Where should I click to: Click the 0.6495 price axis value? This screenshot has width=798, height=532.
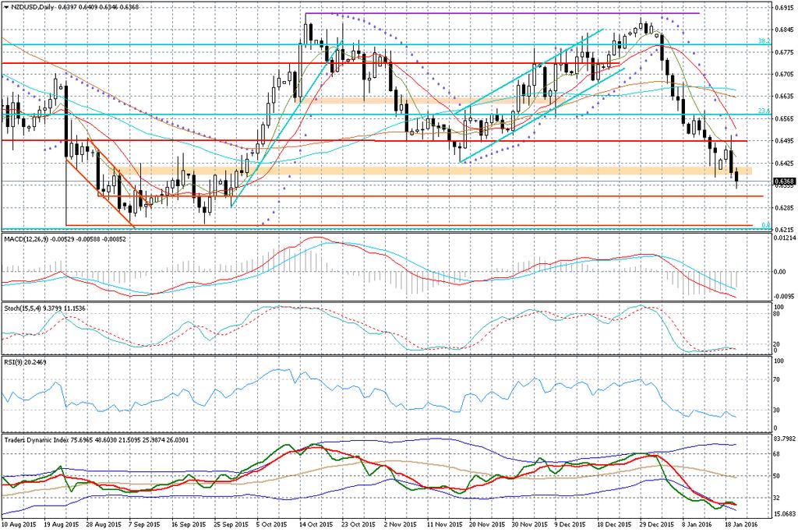784,141
